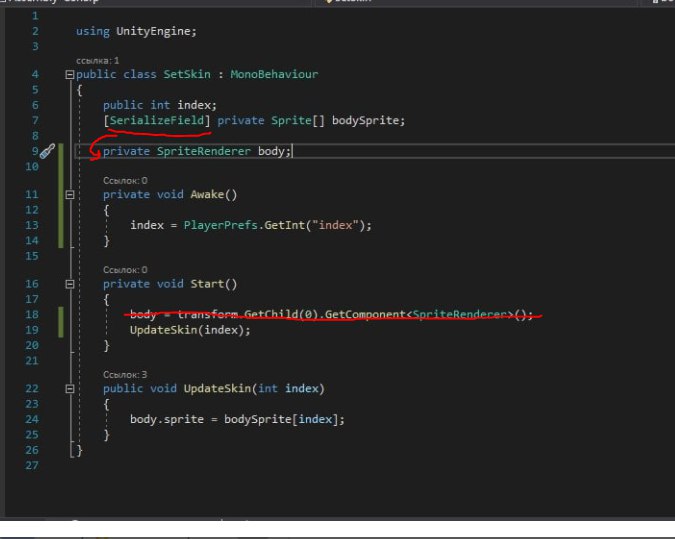The height and width of the screenshot is (539, 675).
Task: Click the 'UpdateSkin' method name in its declaration
Action: click(217, 389)
